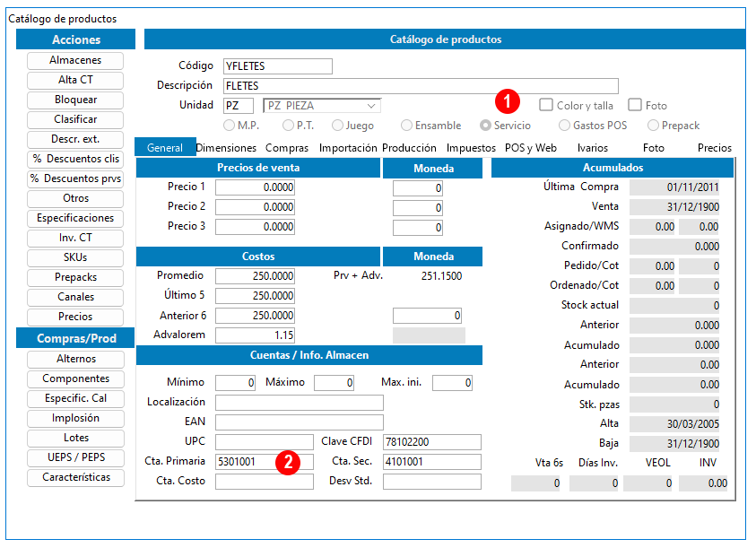Open the Clasificar action

75,119
